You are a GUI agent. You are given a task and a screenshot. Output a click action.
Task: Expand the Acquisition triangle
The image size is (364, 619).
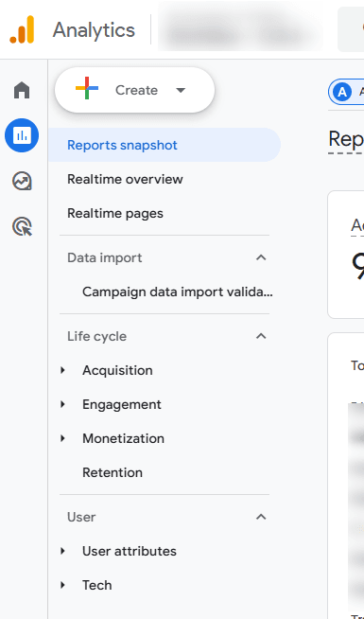click(62, 370)
